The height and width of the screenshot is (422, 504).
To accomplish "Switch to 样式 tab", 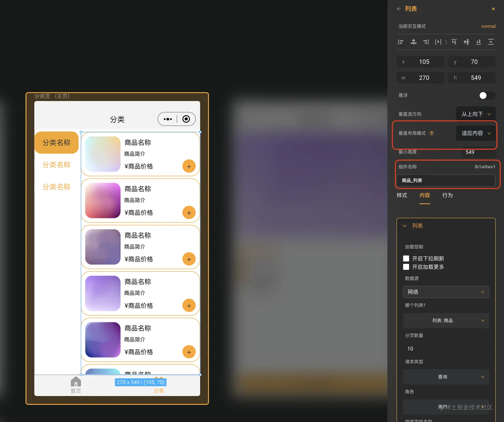I will pyautogui.click(x=402, y=195).
